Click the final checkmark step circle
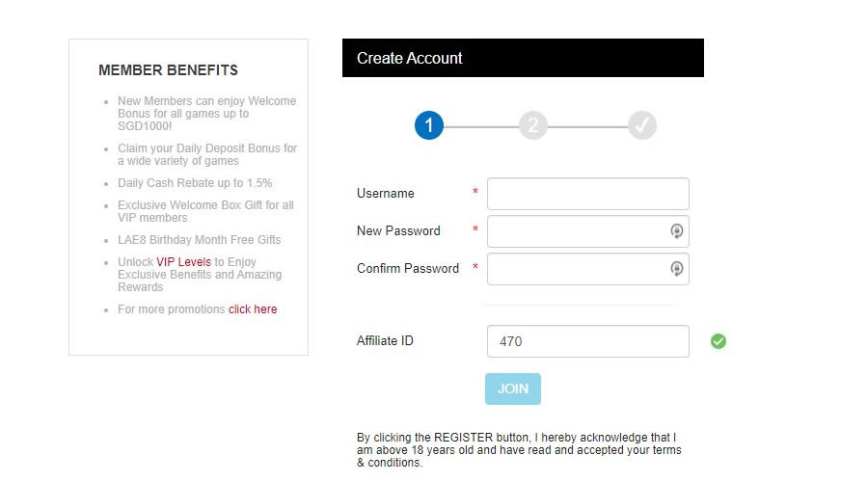Viewport: 868px width, 482px height. 642,125
